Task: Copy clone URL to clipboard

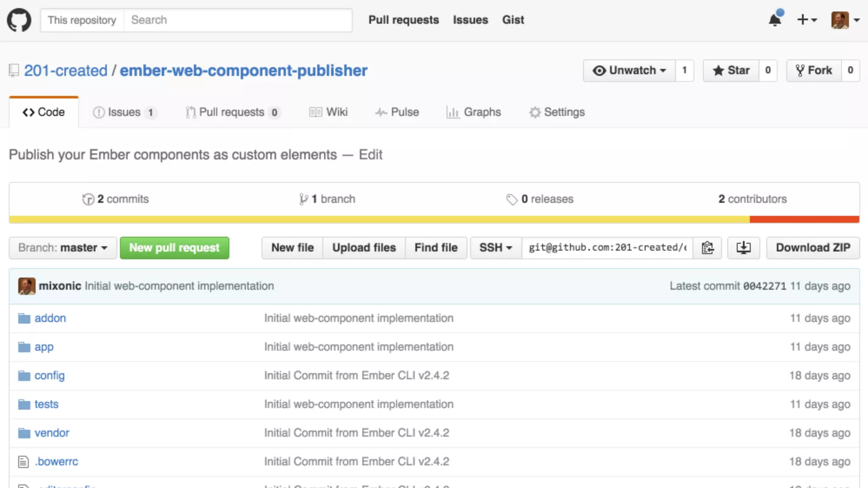Action: click(707, 248)
